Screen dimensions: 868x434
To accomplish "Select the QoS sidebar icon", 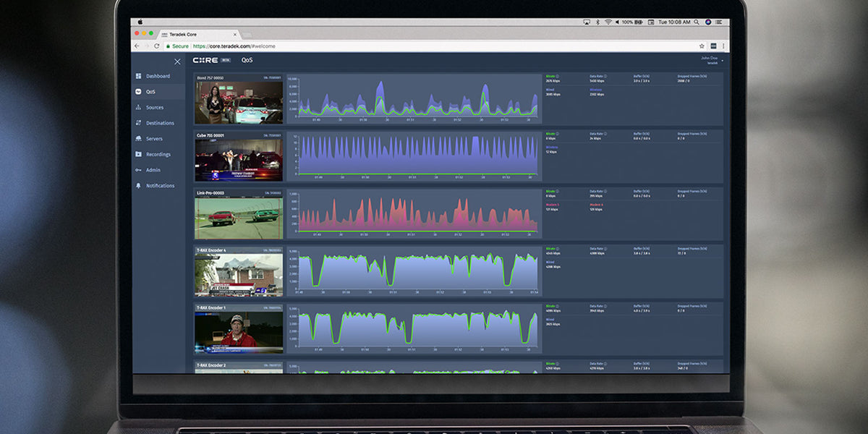I will pyautogui.click(x=138, y=92).
